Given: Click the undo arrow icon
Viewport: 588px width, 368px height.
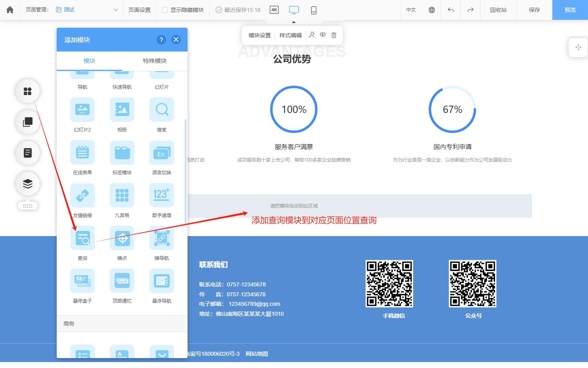Looking at the screenshot, I should (451, 10).
